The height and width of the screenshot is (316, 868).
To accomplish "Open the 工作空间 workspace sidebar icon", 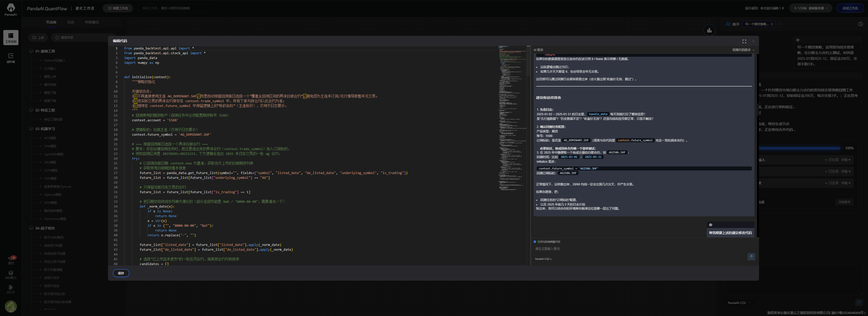I will tap(11, 37).
